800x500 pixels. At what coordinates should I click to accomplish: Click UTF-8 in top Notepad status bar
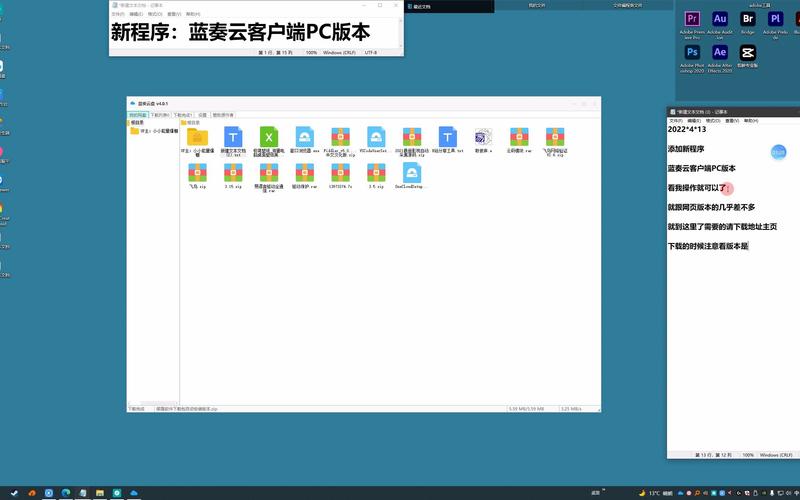click(371, 53)
